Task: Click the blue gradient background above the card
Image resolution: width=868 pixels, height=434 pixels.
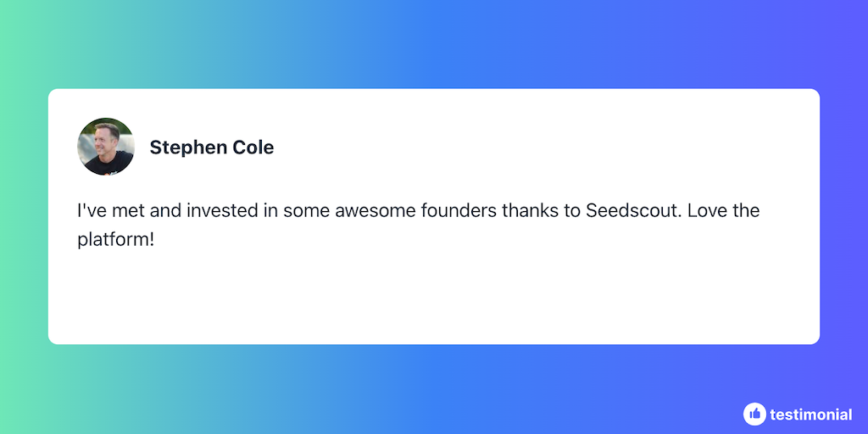Action: [x=434, y=44]
